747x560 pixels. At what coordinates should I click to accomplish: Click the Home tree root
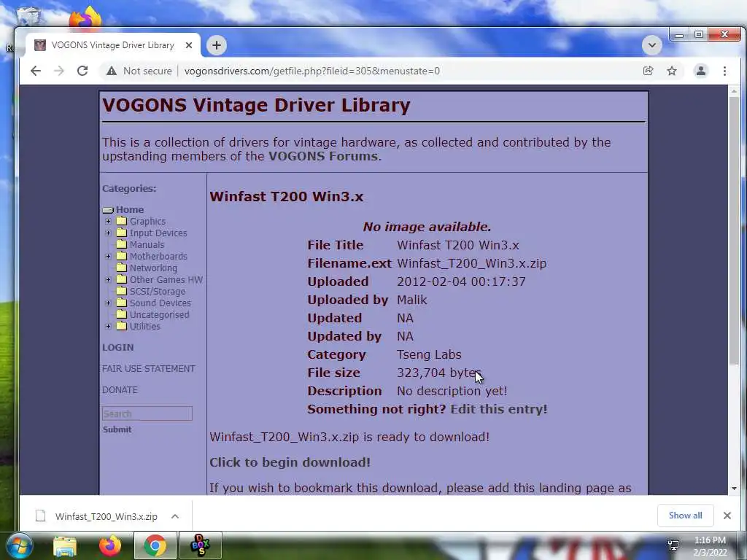point(130,209)
